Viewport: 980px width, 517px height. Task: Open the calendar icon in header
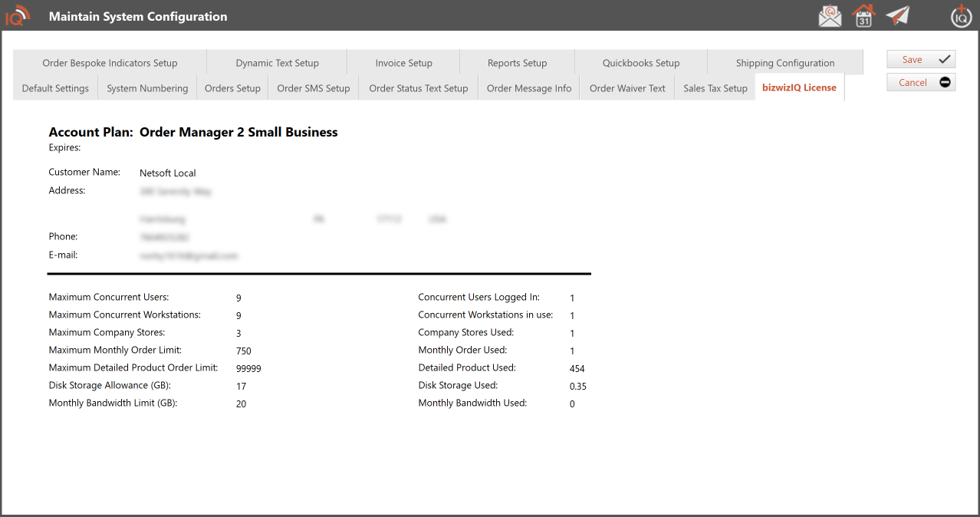pyautogui.click(x=863, y=15)
